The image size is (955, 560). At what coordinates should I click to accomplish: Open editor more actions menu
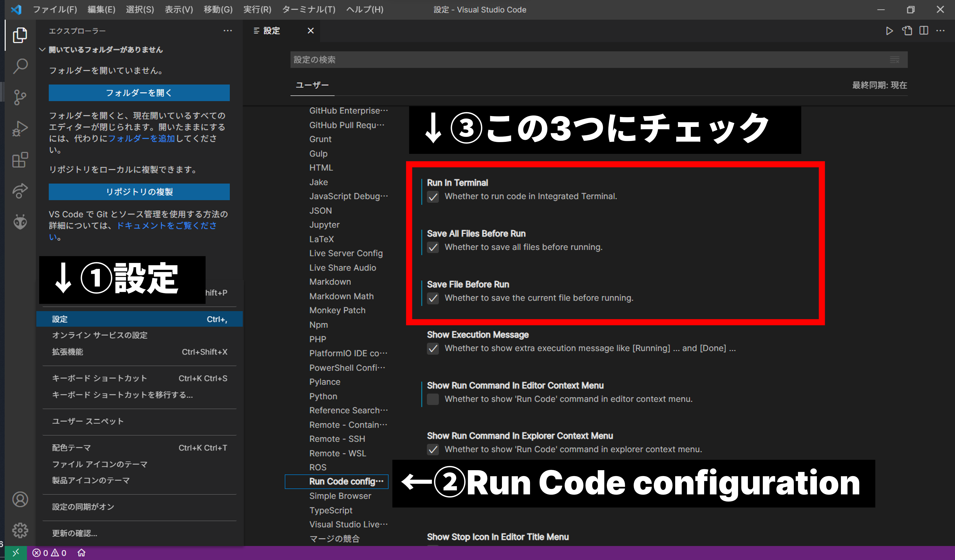[941, 31]
